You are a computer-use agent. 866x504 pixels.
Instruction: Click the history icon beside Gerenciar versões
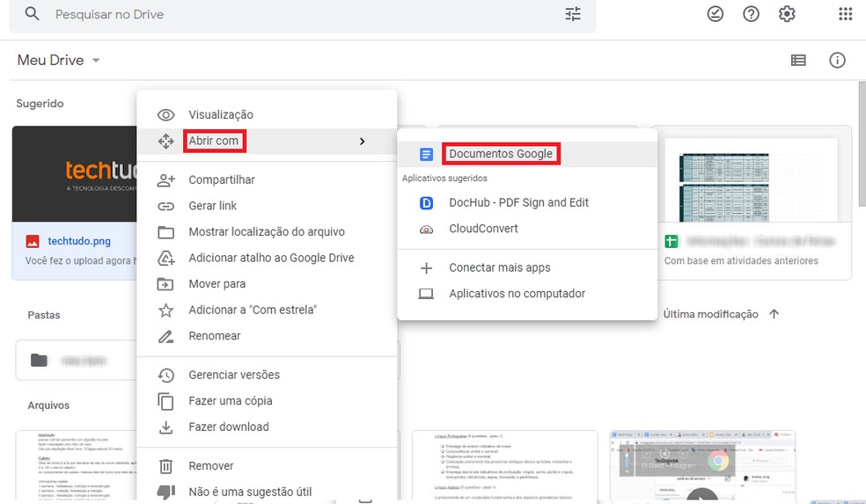tap(165, 375)
